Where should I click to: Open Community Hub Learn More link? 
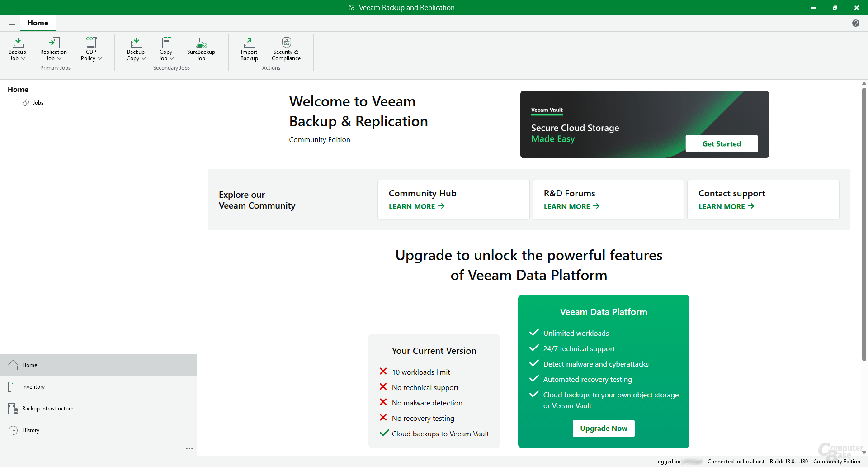(x=416, y=206)
